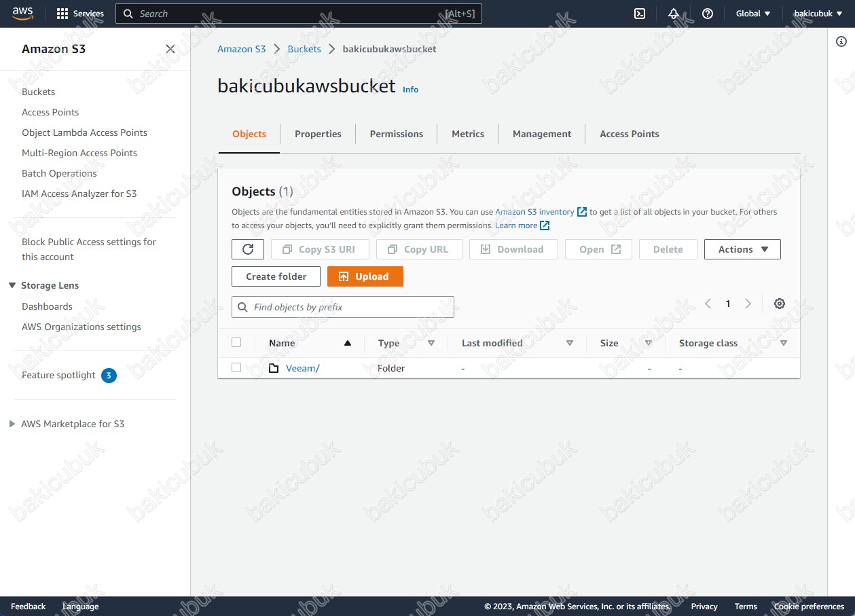
Task: Switch to the Properties tab
Action: click(x=318, y=134)
